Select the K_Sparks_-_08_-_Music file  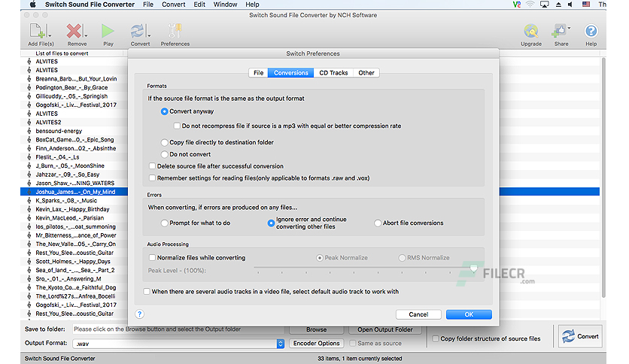74,201
